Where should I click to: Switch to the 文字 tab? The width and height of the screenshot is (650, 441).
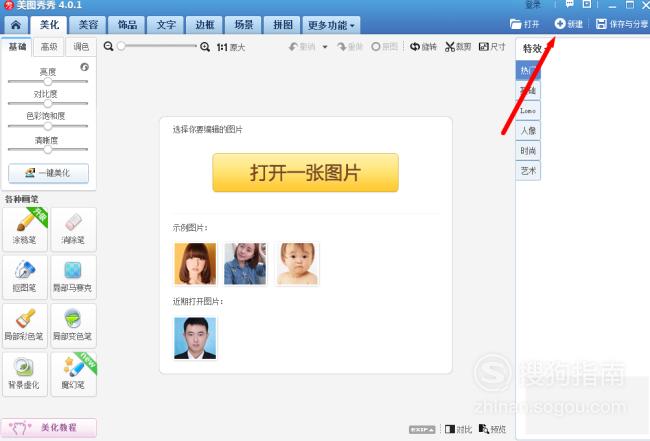pos(166,25)
